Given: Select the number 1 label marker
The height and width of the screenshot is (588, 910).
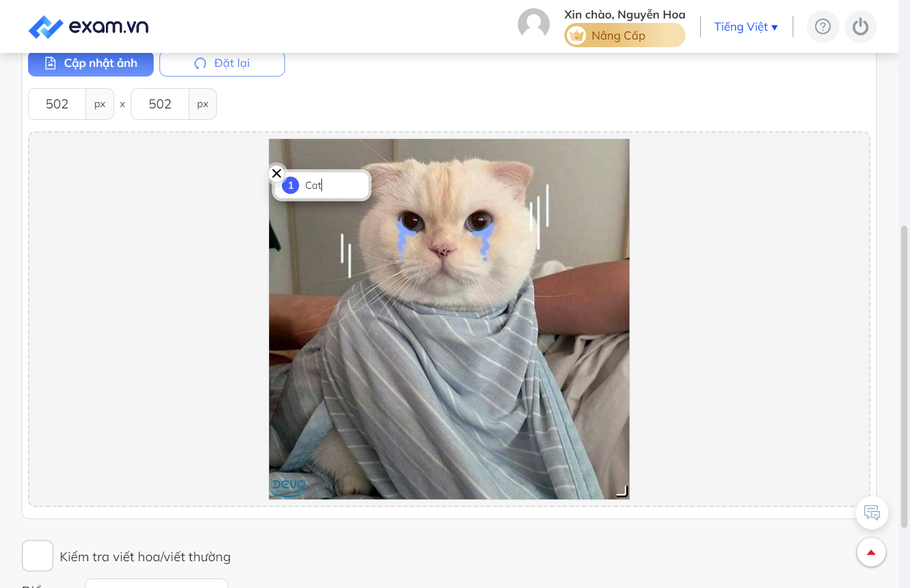Looking at the screenshot, I should point(291,185).
